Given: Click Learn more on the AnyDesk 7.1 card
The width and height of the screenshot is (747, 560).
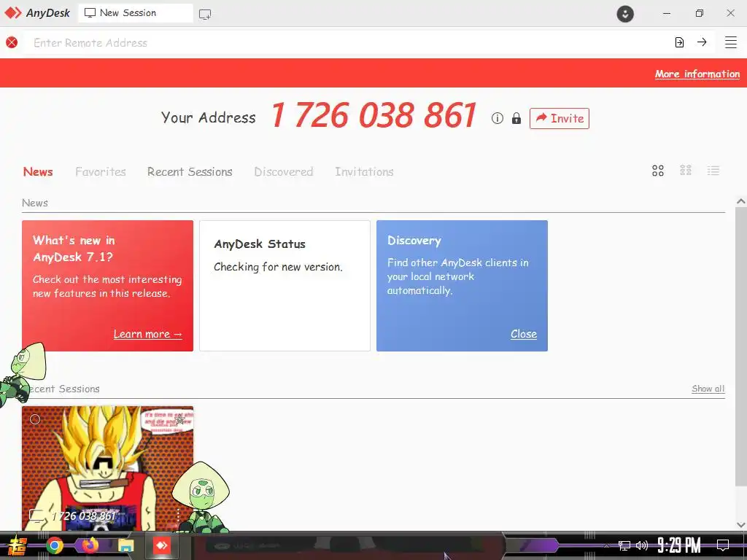Looking at the screenshot, I should tap(147, 334).
